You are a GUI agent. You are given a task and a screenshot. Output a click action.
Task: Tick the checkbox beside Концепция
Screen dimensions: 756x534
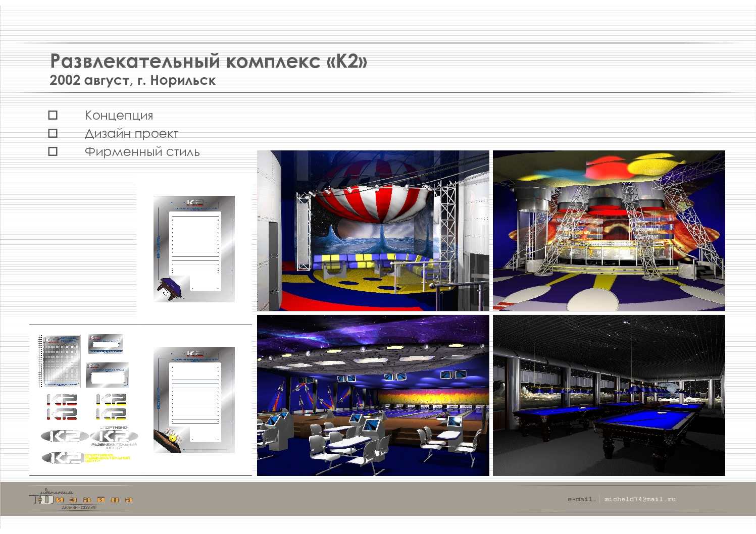53,115
